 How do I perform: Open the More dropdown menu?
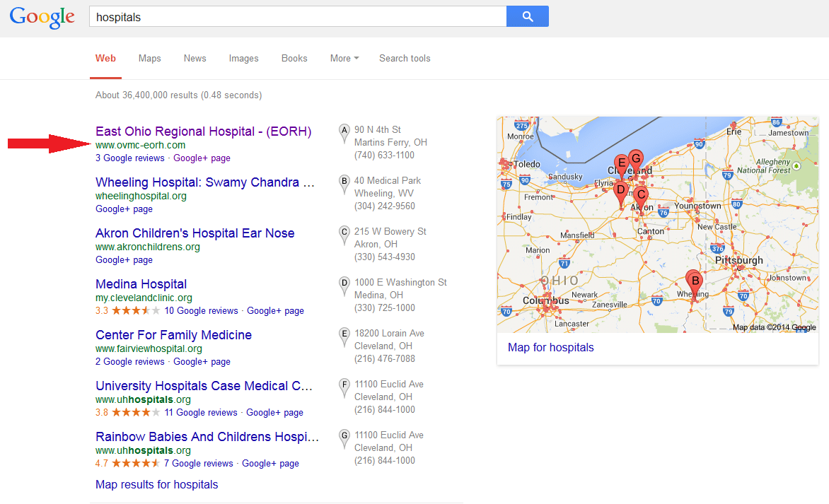(344, 58)
